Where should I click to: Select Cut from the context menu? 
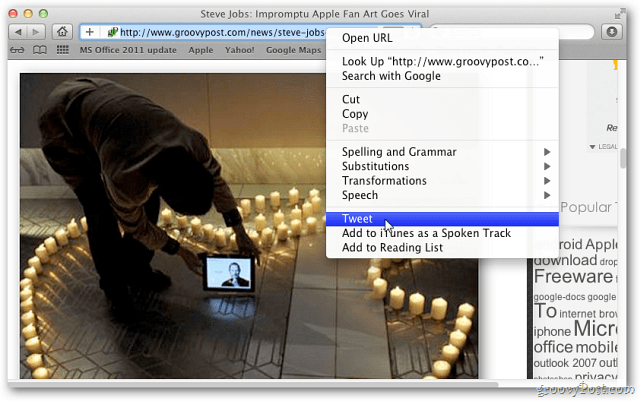tap(442, 99)
